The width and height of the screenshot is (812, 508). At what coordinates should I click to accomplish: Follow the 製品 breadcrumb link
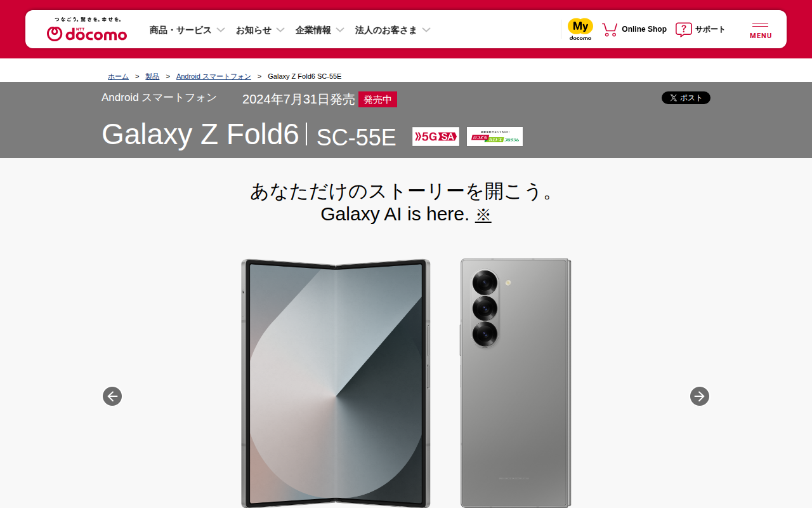pos(152,76)
